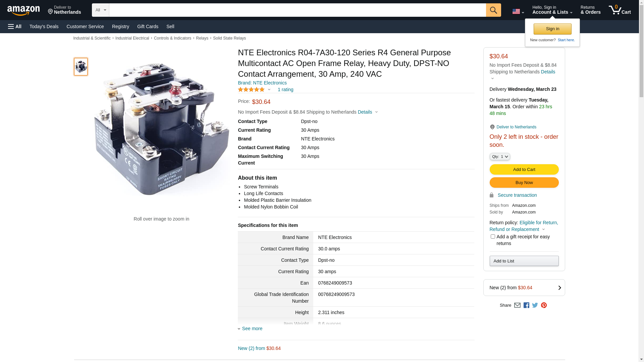Open the All hamburger menu
Image resolution: width=644 pixels, height=362 pixels.
(x=15, y=26)
